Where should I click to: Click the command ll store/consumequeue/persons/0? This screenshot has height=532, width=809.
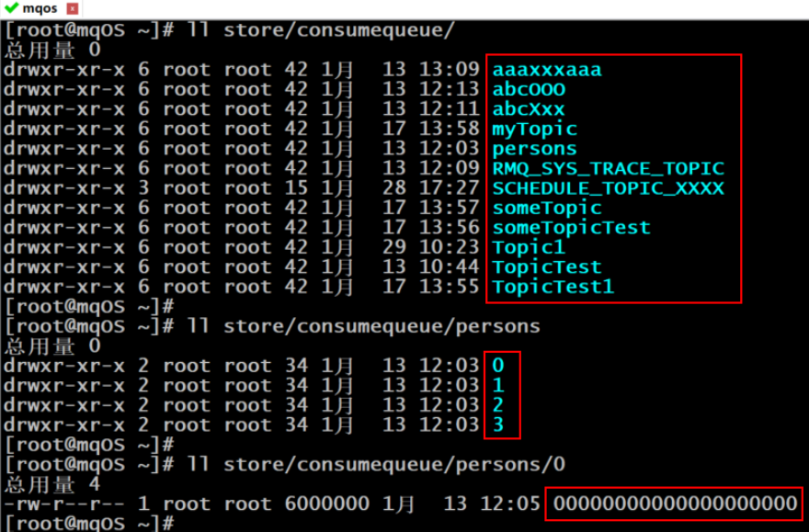point(376,465)
